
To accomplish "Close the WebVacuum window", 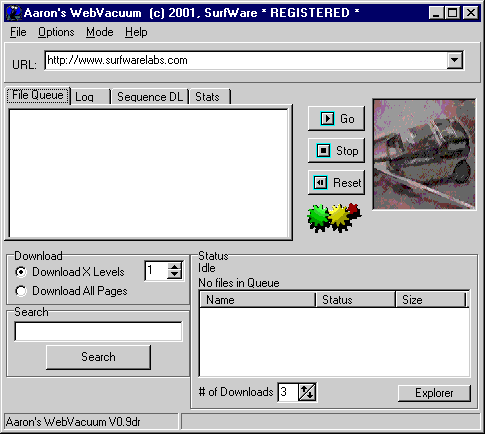I will (x=471, y=13).
